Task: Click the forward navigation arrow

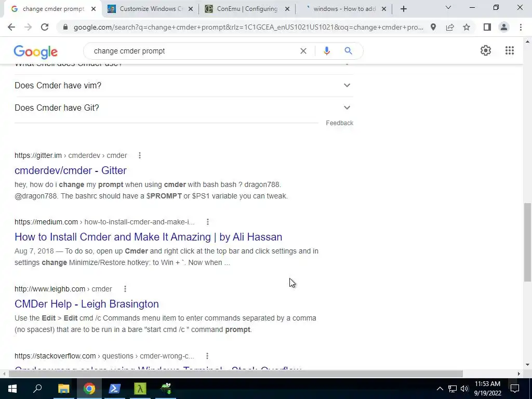Action: [28, 27]
